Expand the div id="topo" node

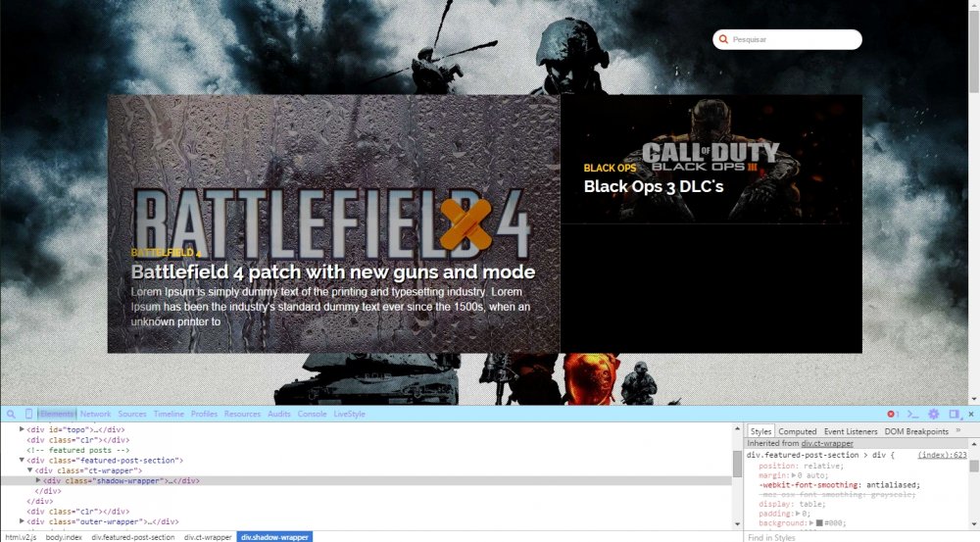[23, 429]
